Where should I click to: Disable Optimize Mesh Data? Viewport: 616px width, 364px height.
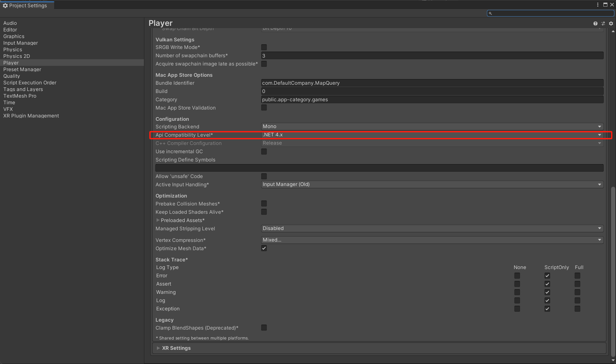click(264, 248)
